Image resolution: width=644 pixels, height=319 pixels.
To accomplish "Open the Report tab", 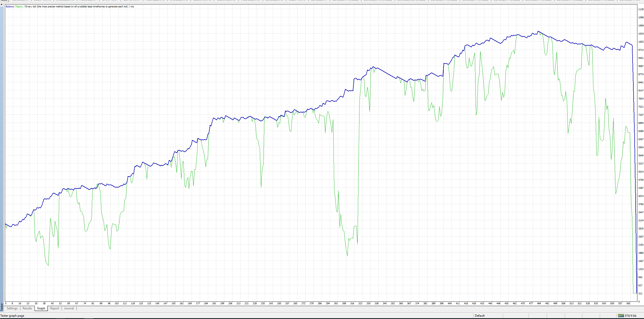I will [55, 308].
